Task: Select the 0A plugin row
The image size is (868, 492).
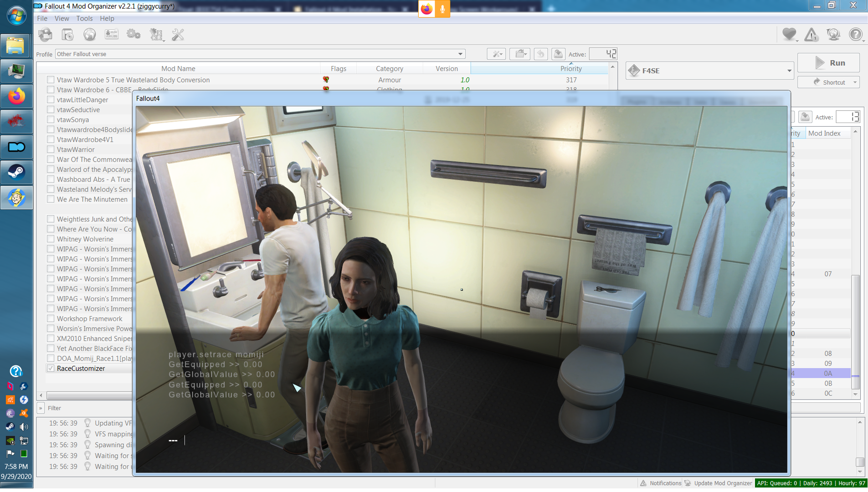Action: (820, 374)
